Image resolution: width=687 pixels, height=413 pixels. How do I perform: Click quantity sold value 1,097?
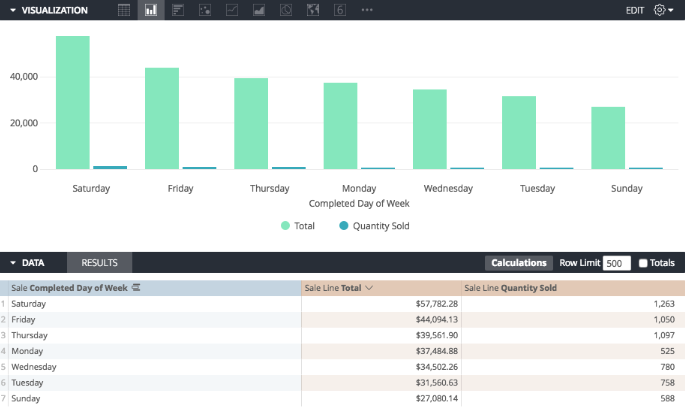pos(664,335)
